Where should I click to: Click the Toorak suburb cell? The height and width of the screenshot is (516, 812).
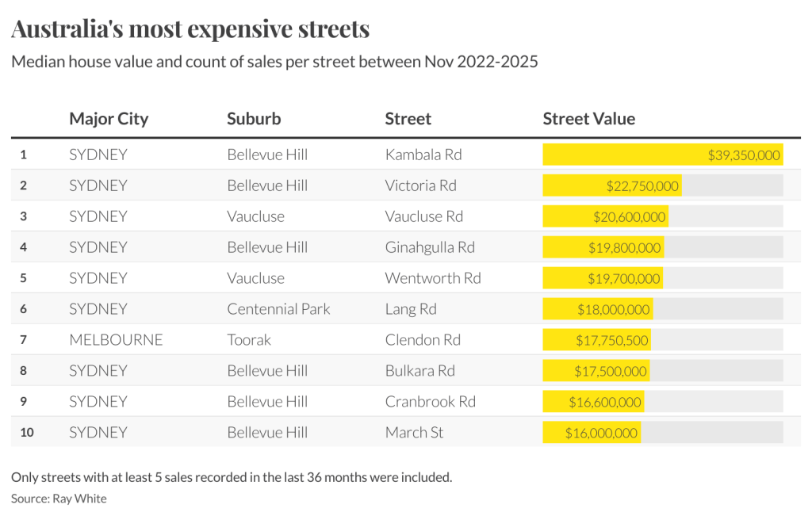tap(249, 340)
